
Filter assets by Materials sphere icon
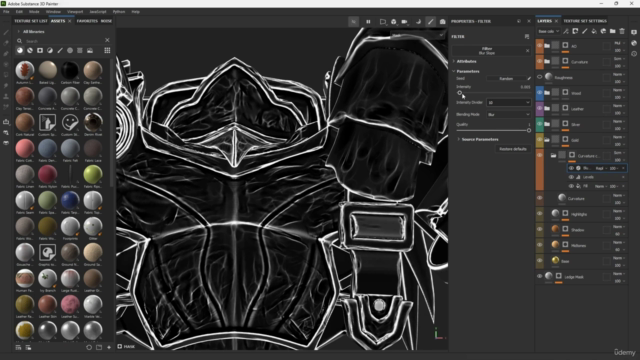[20, 50]
